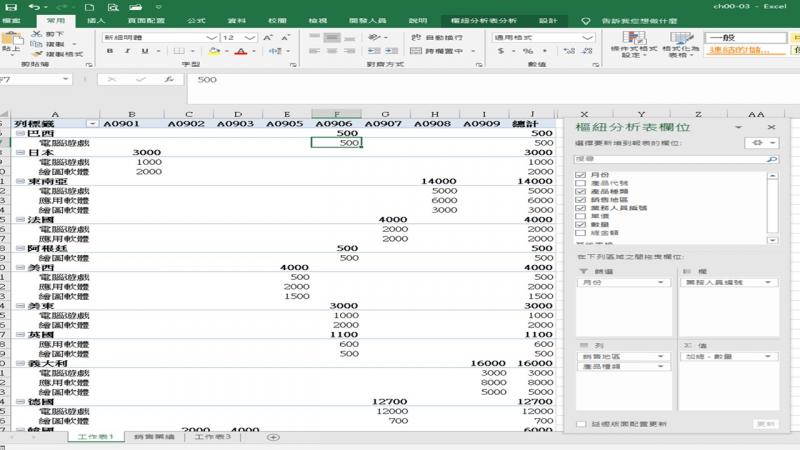Click the Insert Function fx icon

point(169,80)
